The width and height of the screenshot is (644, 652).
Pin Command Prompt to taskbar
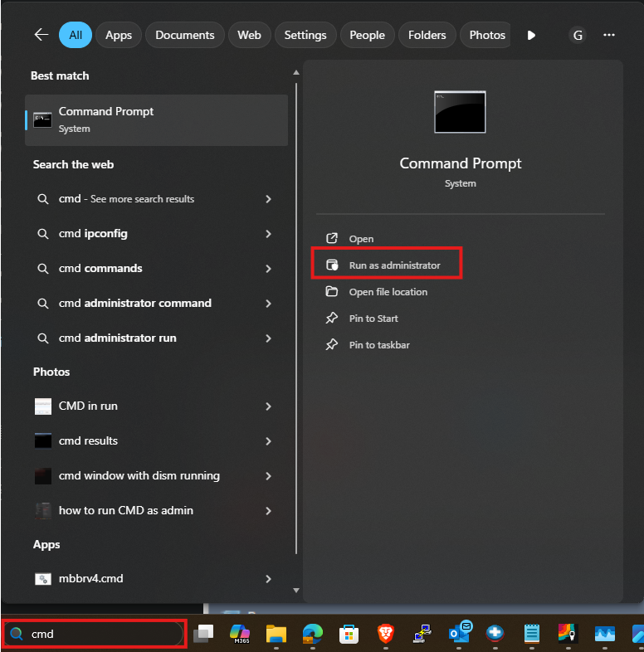(x=379, y=345)
